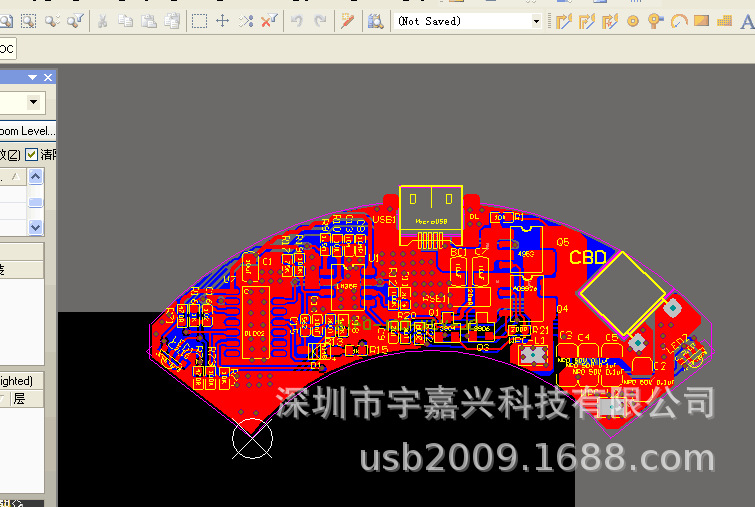Click the Clear Filter icon

[269, 21]
